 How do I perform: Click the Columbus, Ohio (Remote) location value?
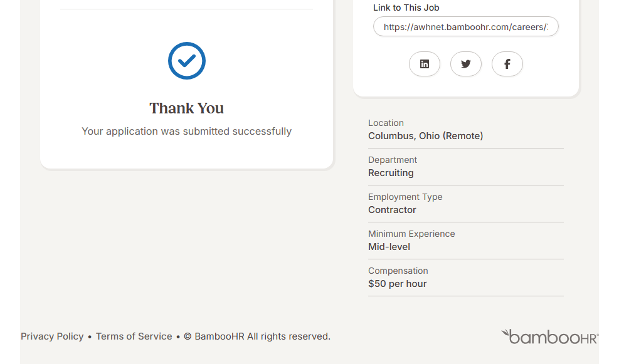[x=425, y=136]
